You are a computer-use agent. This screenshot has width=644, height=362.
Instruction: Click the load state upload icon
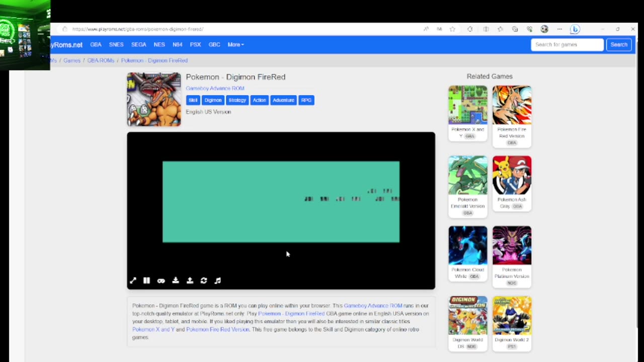click(190, 281)
